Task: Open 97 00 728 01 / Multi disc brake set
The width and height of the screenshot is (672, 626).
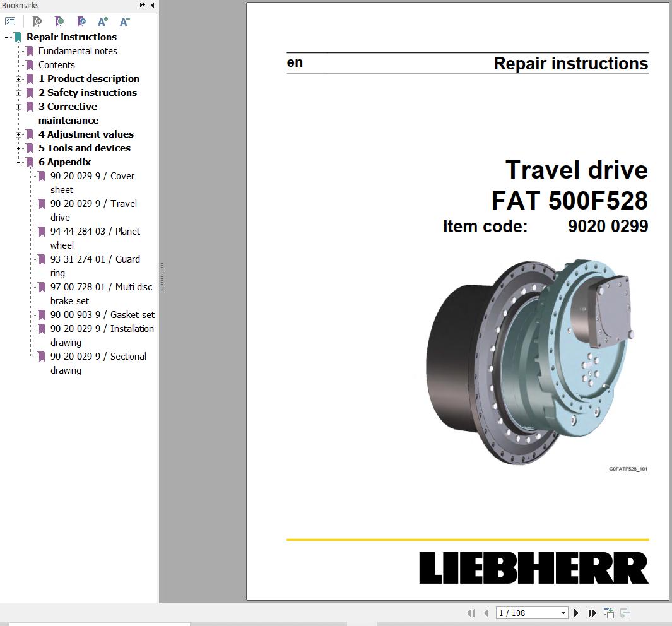Action: (x=101, y=294)
